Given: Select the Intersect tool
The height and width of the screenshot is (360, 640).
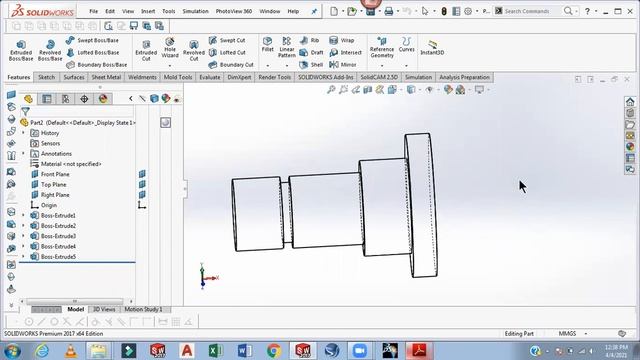Looking at the screenshot, I should [x=346, y=52].
